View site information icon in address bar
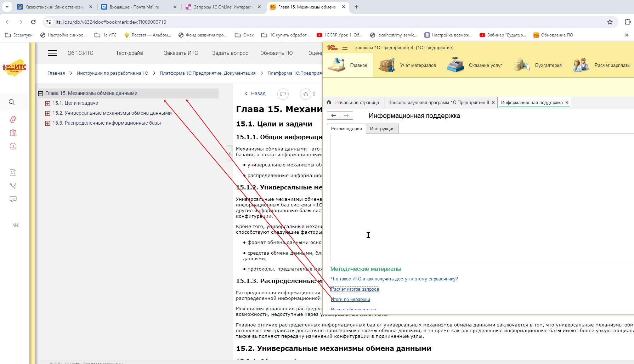This screenshot has width=634, height=364. tap(49, 22)
